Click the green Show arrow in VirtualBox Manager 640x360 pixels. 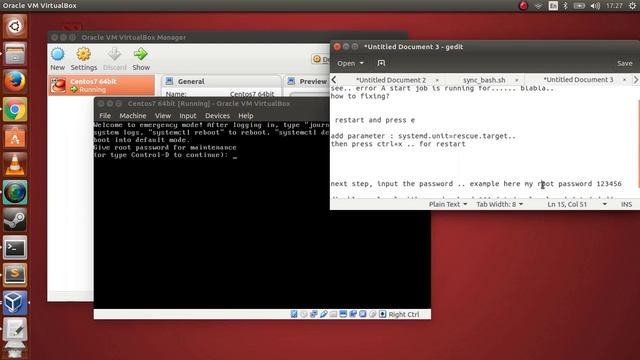coord(140,54)
